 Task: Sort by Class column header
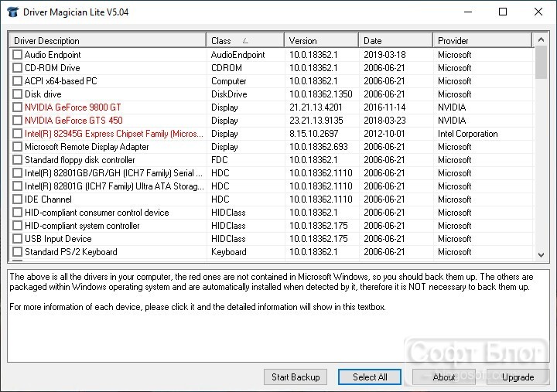coord(245,40)
